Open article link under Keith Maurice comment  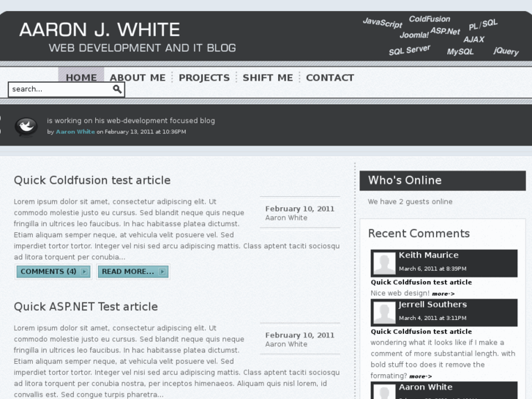click(421, 282)
